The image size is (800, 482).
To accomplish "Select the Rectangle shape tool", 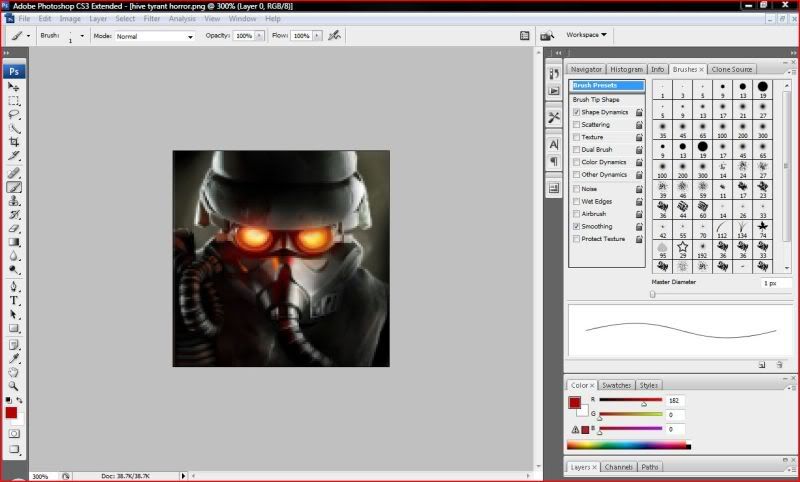I will (x=14, y=328).
